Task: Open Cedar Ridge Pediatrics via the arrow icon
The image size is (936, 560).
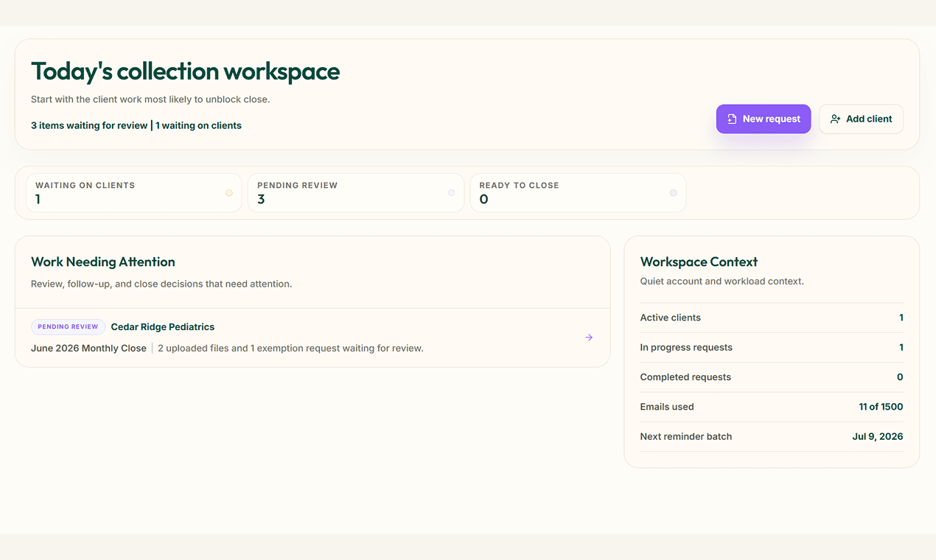Action: coord(589,337)
